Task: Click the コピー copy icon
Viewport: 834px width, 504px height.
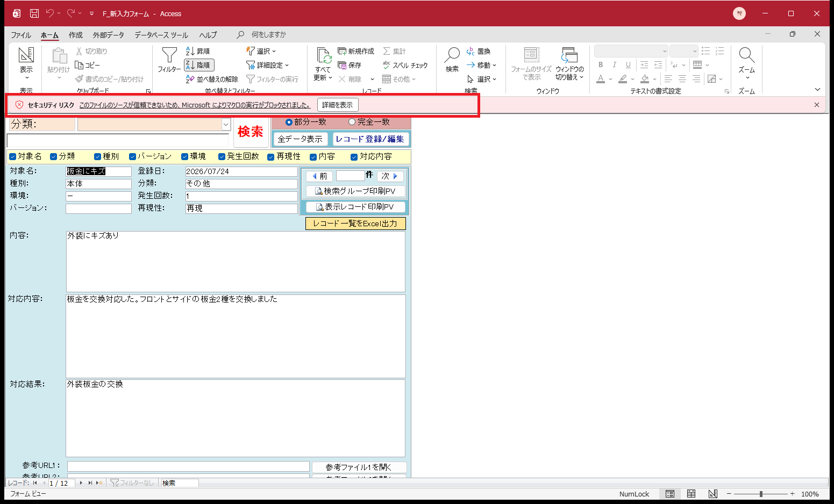Action: (79, 65)
